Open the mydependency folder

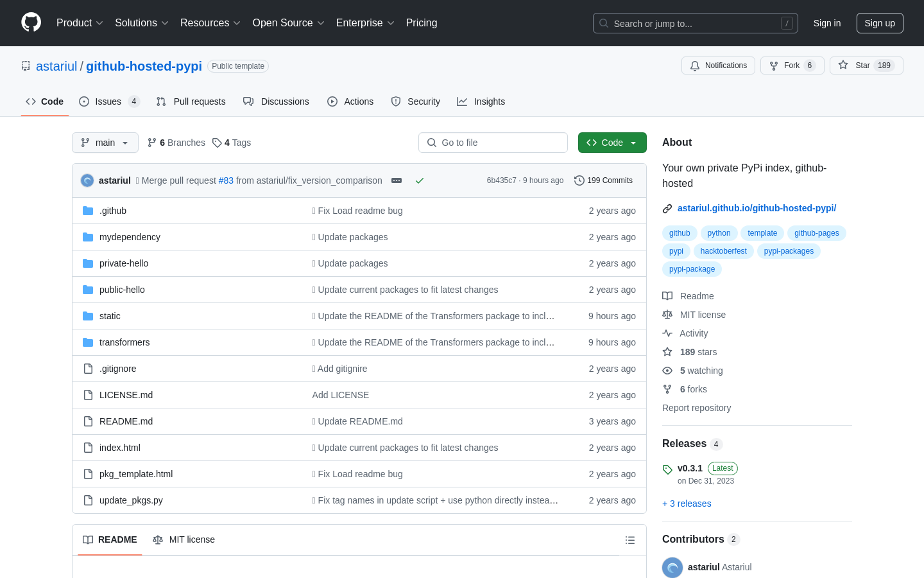pyautogui.click(x=130, y=237)
